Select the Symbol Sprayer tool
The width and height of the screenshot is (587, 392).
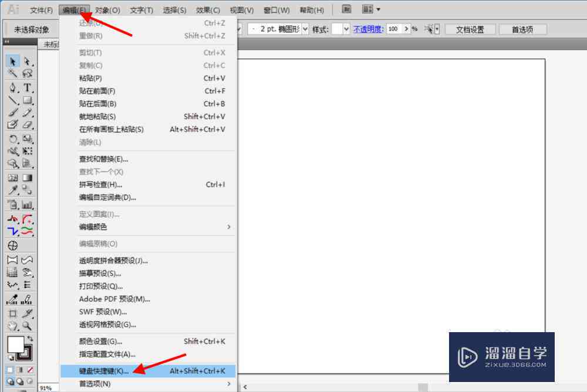13,205
